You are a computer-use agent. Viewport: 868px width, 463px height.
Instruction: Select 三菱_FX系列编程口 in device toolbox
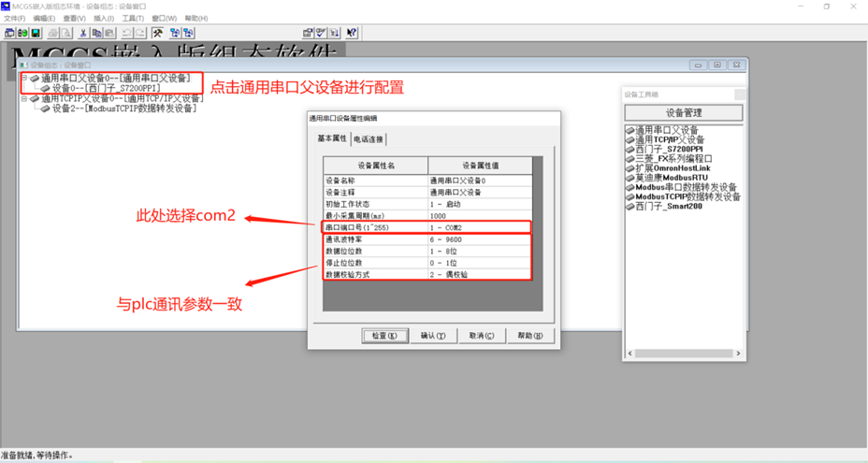[x=669, y=158]
